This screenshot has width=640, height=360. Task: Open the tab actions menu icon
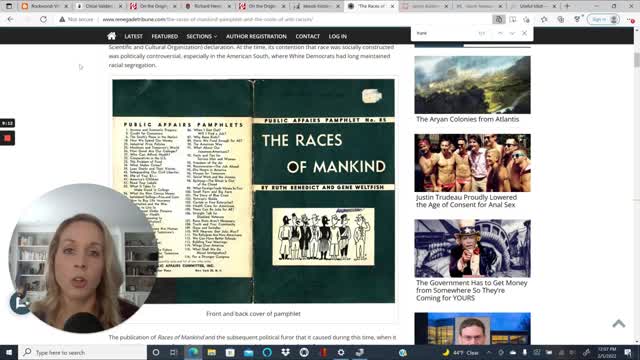(9, 6)
